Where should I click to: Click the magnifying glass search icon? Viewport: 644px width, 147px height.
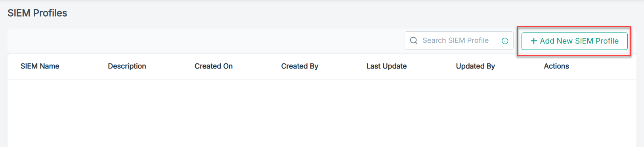point(414,40)
